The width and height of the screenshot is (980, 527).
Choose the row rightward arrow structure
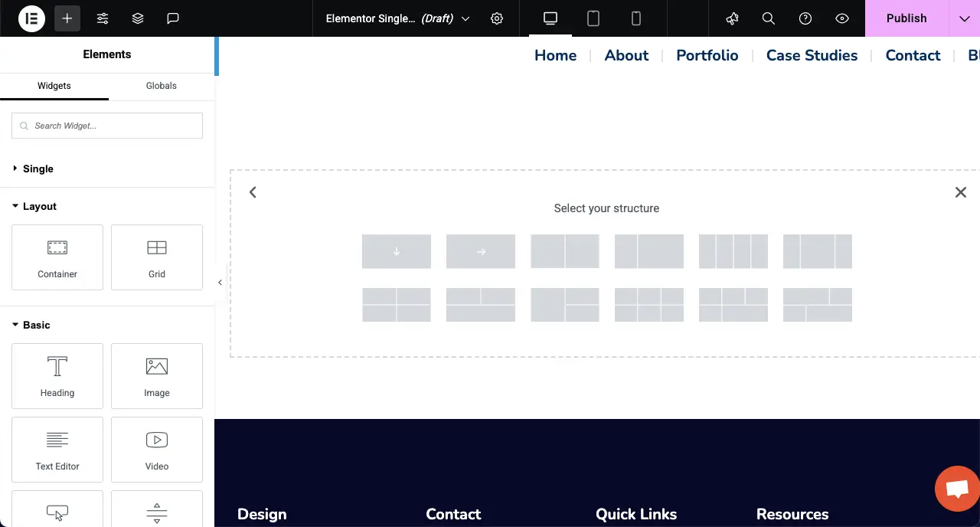click(481, 251)
